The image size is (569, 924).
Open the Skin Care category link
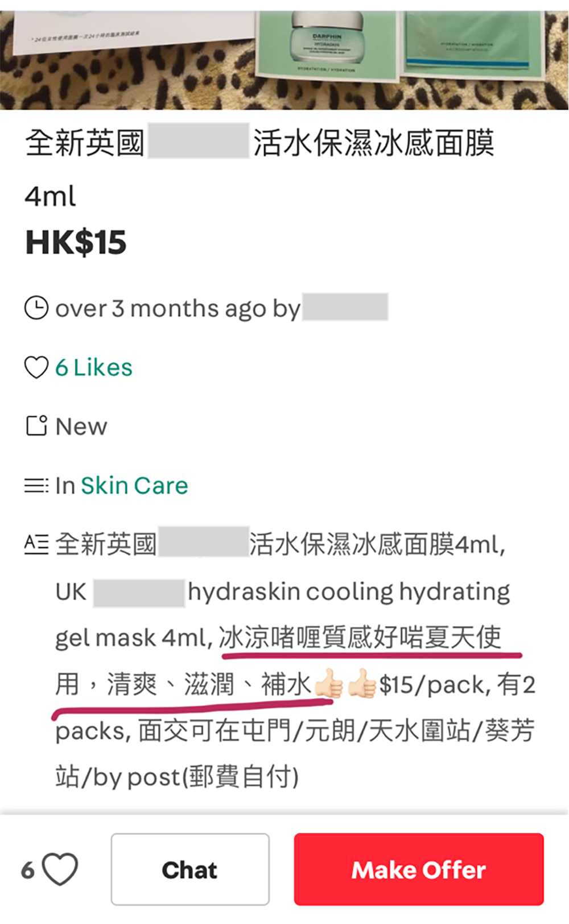134,486
